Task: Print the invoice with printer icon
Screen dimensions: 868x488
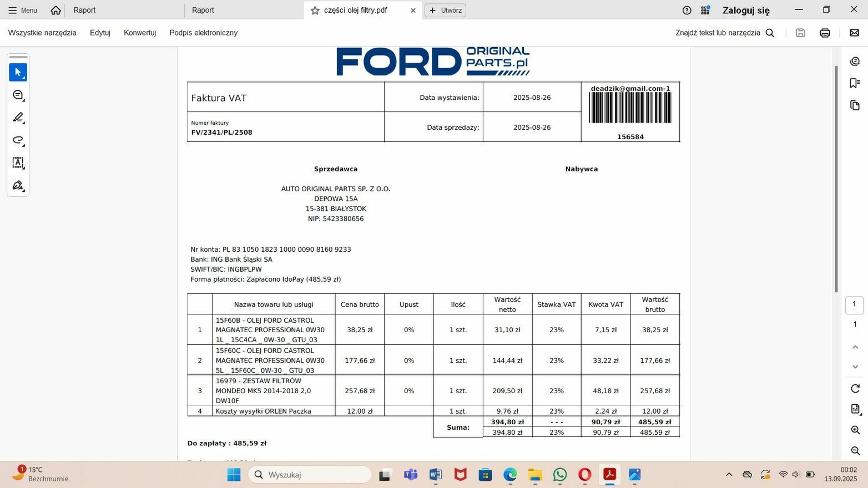Action: [825, 33]
